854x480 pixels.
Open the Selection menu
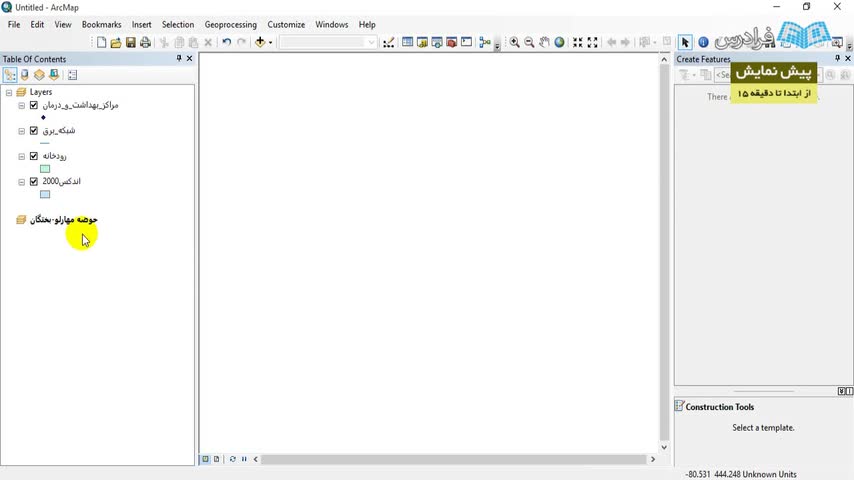pos(178,25)
